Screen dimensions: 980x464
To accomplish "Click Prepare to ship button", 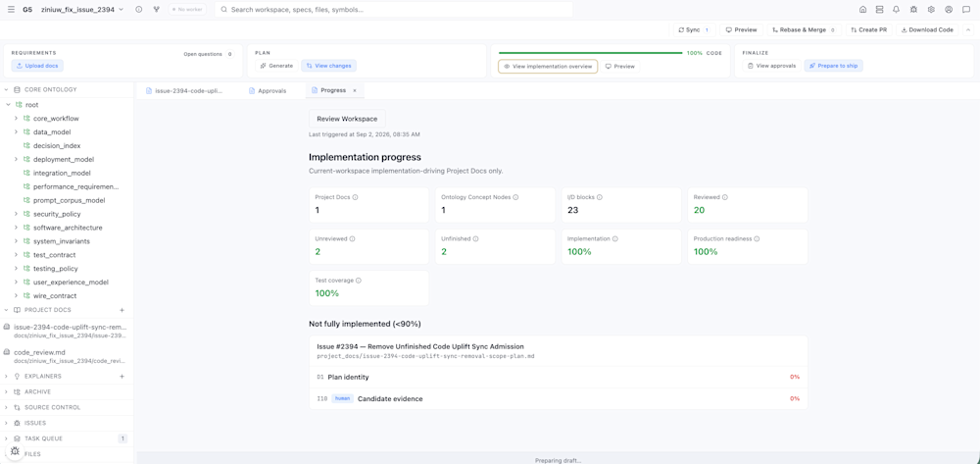I will pyautogui.click(x=834, y=66).
